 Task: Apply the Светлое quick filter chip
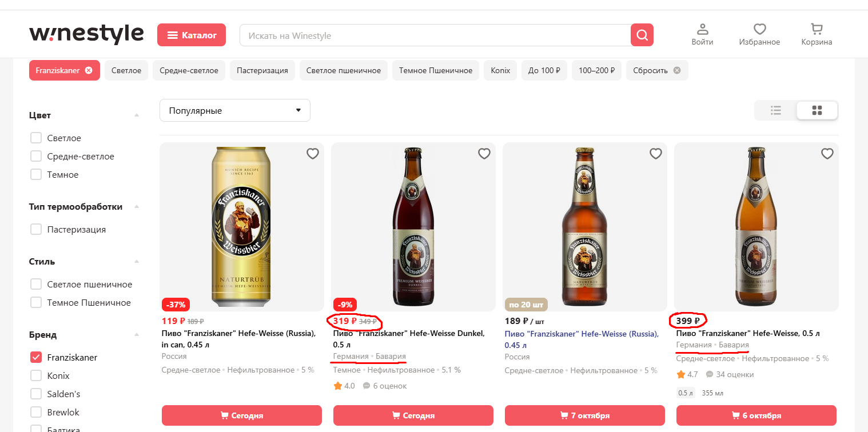pos(126,70)
